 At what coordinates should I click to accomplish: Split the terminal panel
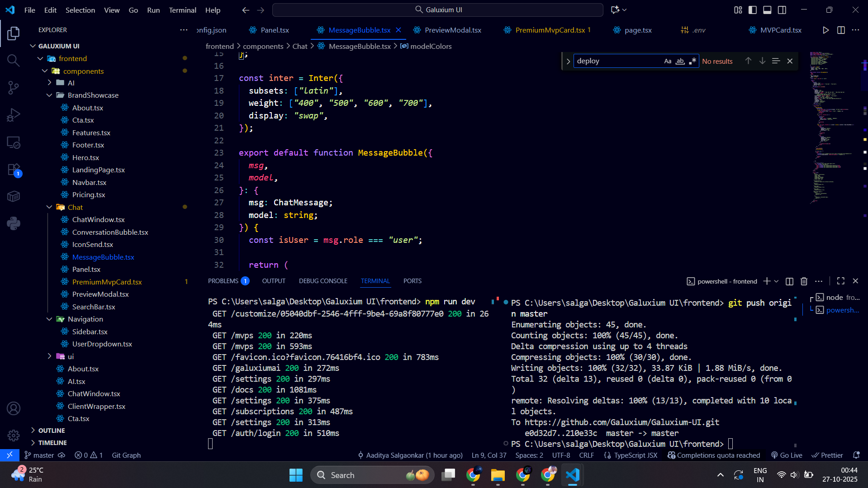tap(789, 281)
